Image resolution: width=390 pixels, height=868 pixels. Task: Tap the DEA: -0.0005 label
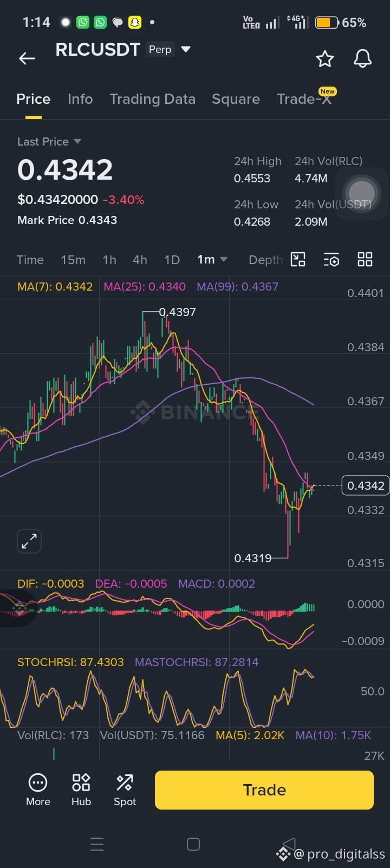pyautogui.click(x=131, y=584)
